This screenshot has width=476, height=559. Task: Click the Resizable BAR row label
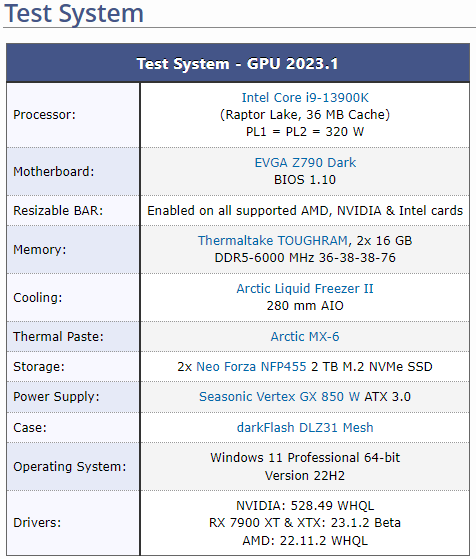click(x=58, y=210)
